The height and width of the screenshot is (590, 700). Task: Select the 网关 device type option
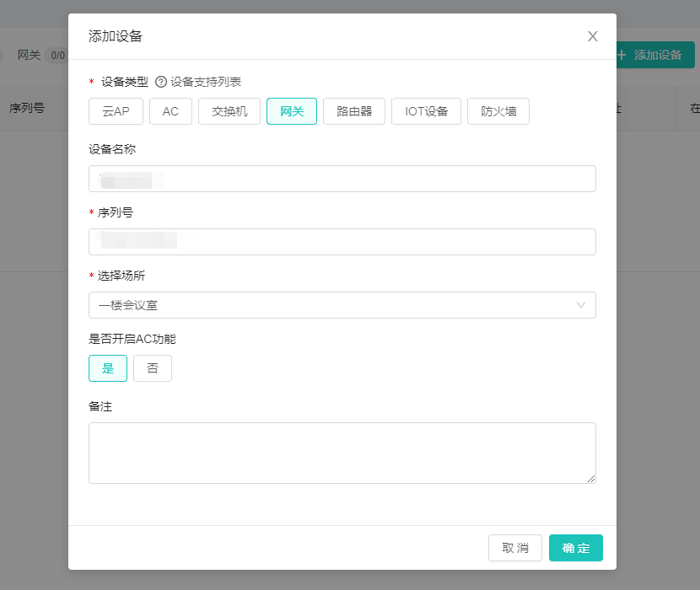tap(292, 111)
